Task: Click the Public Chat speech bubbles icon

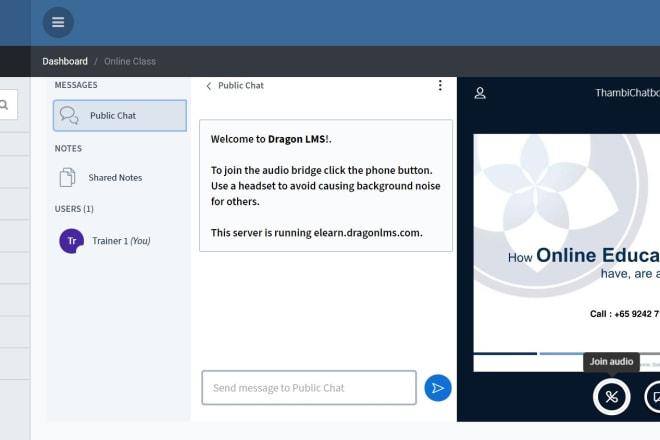Action: 69,115
